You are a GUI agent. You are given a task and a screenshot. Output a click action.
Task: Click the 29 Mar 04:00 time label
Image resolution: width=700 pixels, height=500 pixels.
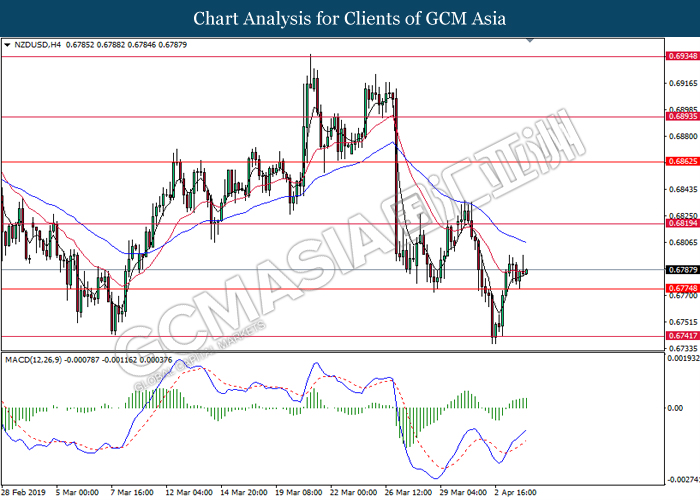[x=463, y=492]
